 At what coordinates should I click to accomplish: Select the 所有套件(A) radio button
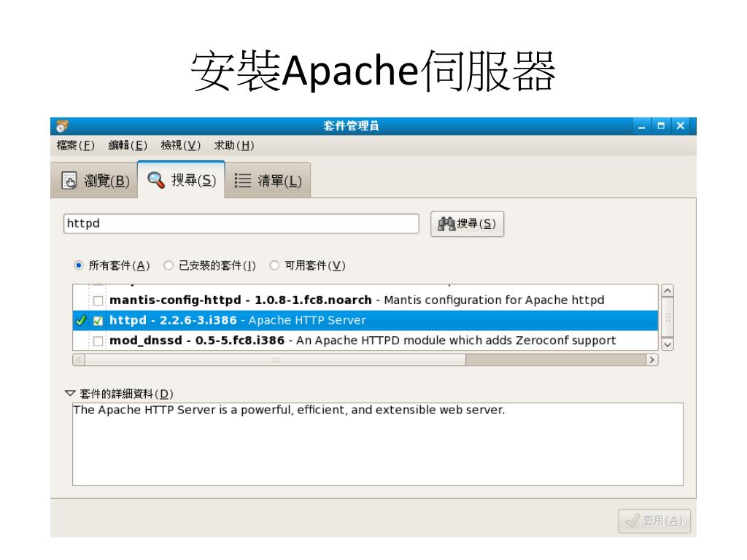point(79,265)
